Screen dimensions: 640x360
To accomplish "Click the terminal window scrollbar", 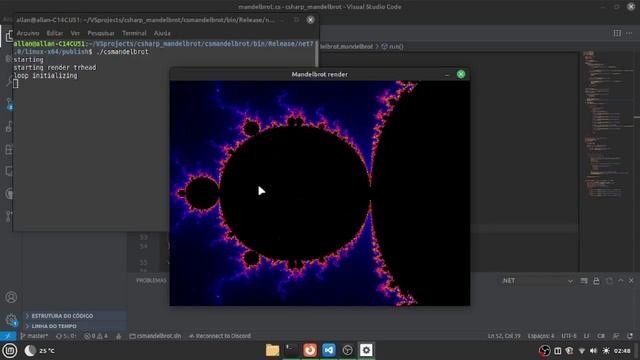I will tap(316, 53).
